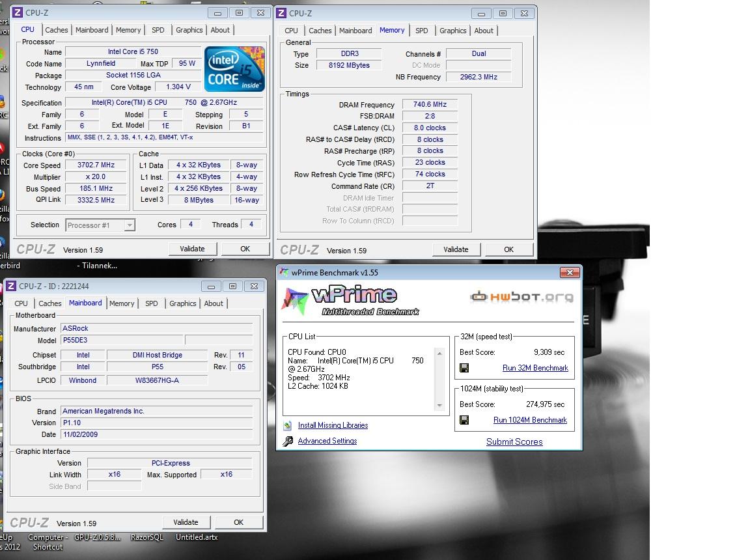Click the Multiplier value x 20.0
750x560 pixels.
(96, 176)
